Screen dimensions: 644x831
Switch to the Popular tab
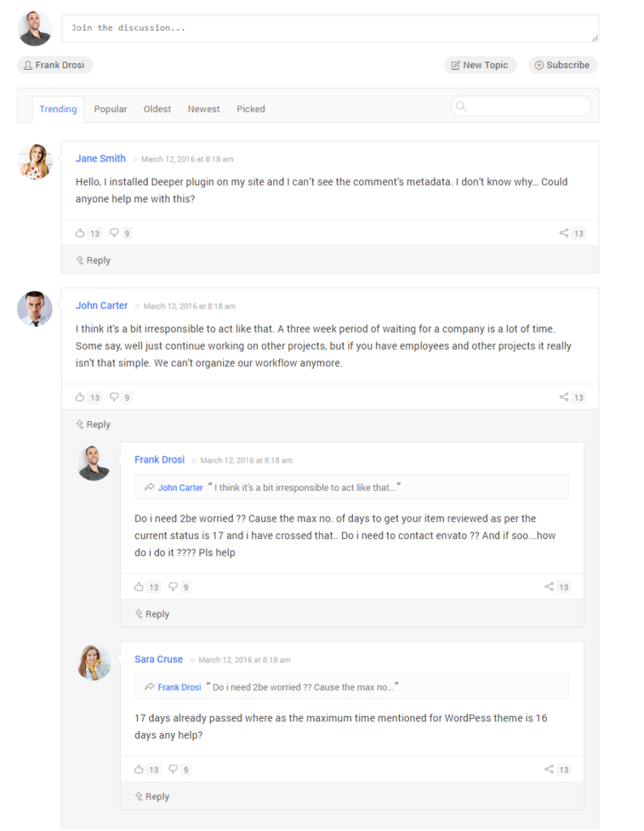click(x=110, y=108)
